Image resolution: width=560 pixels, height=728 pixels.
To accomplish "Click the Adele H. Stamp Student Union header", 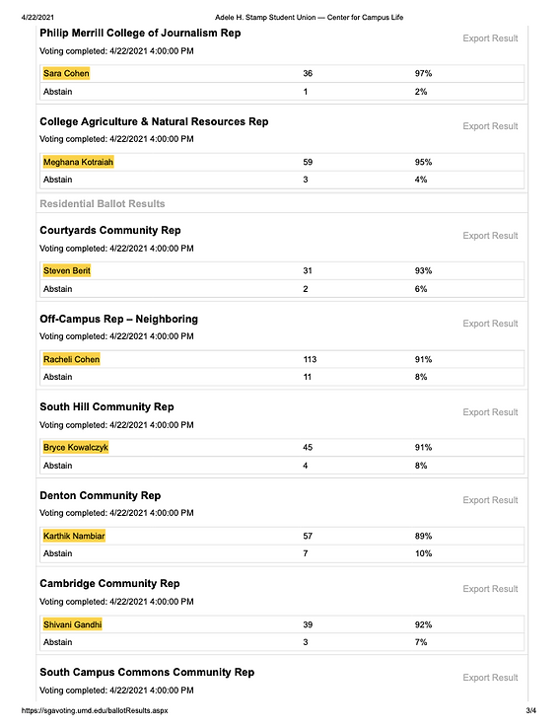I will pyautogui.click(x=309, y=17).
